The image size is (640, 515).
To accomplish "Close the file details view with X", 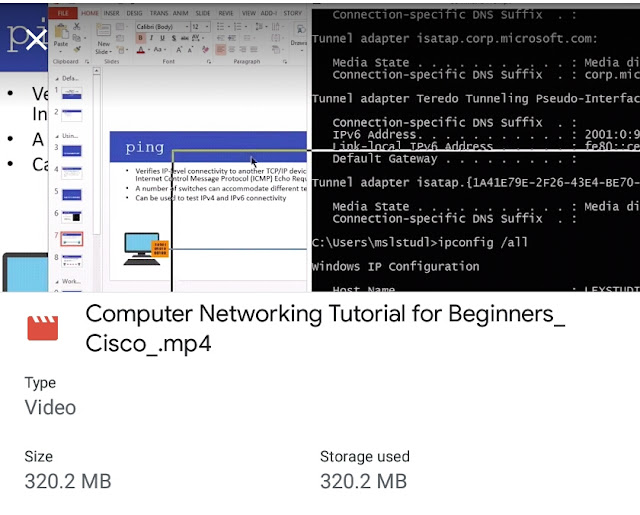I will 36,40.
